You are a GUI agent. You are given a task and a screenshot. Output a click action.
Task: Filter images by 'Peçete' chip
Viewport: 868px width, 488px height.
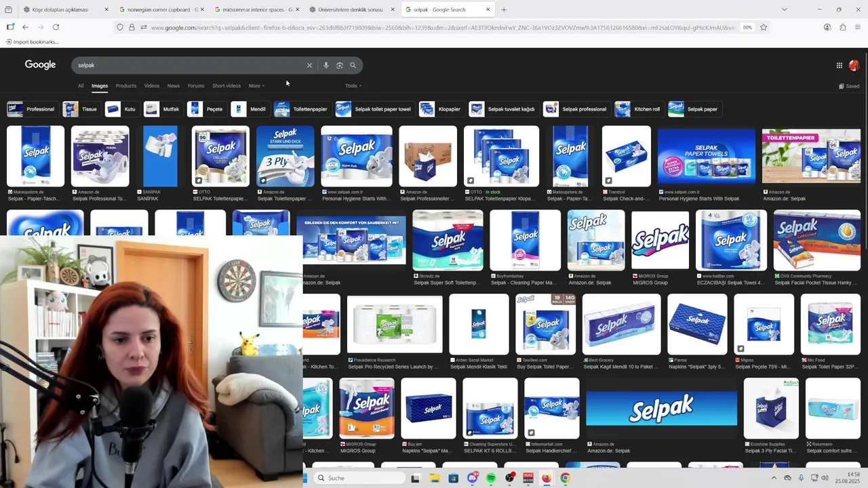click(206, 109)
